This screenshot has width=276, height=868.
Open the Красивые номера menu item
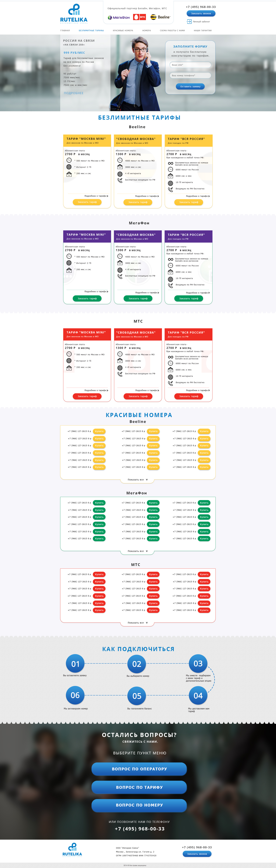coord(123,31)
